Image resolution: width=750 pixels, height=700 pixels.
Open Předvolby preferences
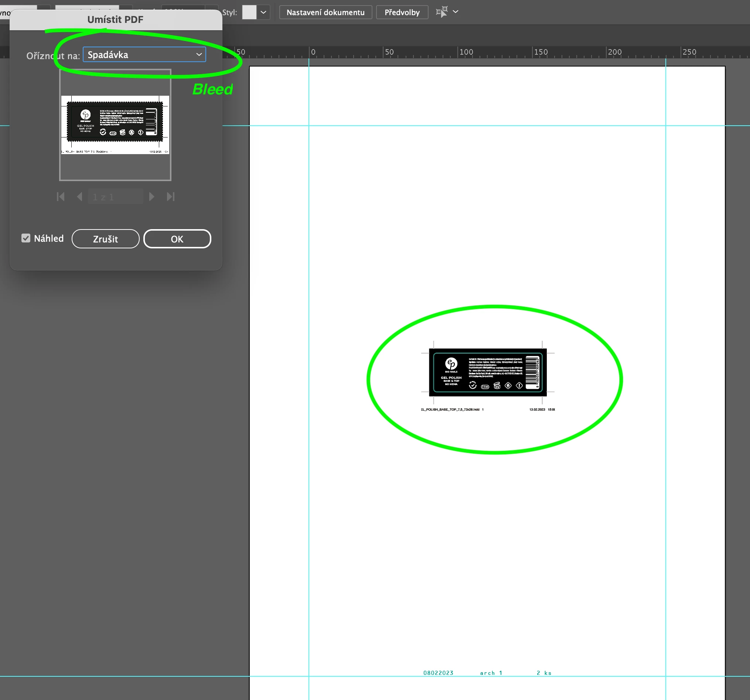click(x=402, y=12)
